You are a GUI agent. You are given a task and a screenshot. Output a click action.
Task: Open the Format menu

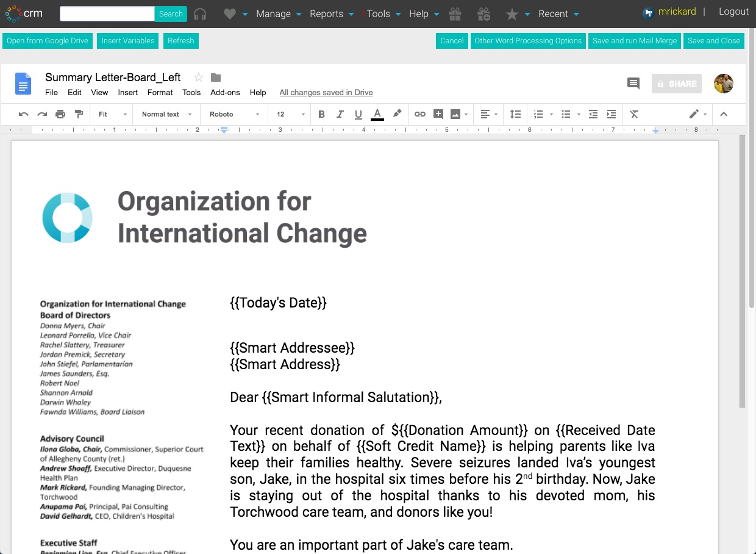coord(160,92)
